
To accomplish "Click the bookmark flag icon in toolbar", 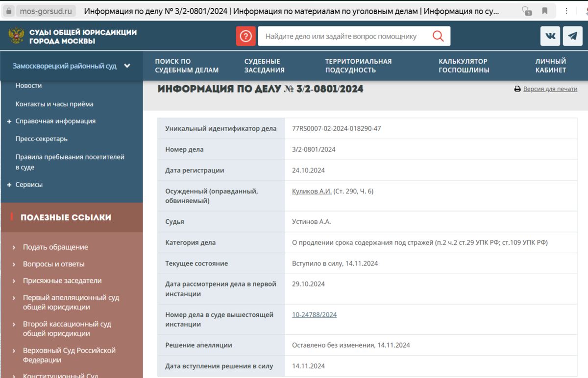I will click(x=545, y=10).
